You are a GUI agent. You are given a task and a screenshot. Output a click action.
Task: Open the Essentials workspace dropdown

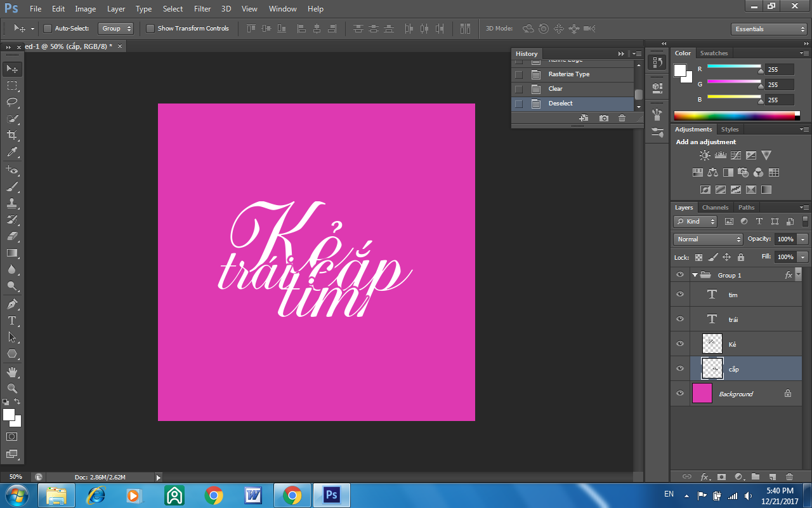pyautogui.click(x=769, y=29)
